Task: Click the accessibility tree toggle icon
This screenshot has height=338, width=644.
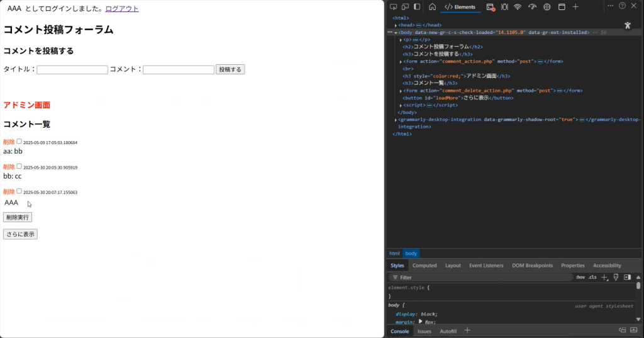Action: 628,26
